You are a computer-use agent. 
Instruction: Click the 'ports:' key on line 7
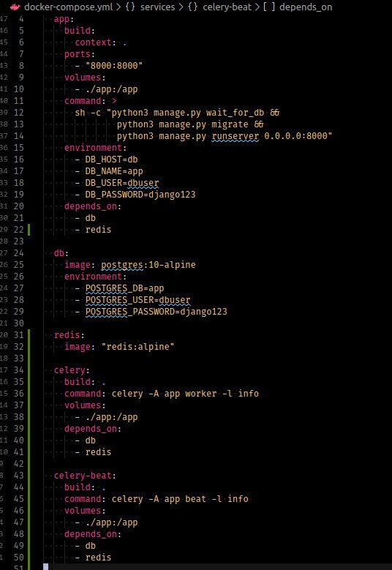click(x=80, y=54)
